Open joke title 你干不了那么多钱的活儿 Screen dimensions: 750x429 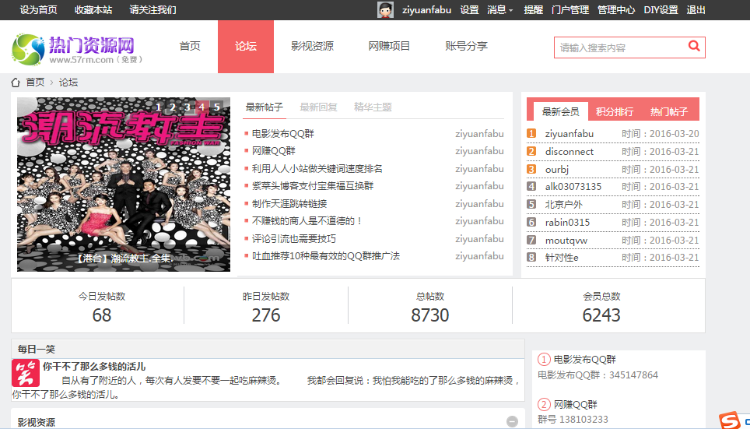tap(94, 366)
